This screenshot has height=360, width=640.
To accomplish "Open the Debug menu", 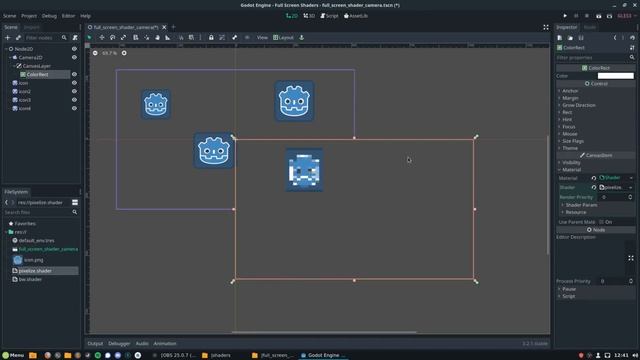I will pos(49,16).
